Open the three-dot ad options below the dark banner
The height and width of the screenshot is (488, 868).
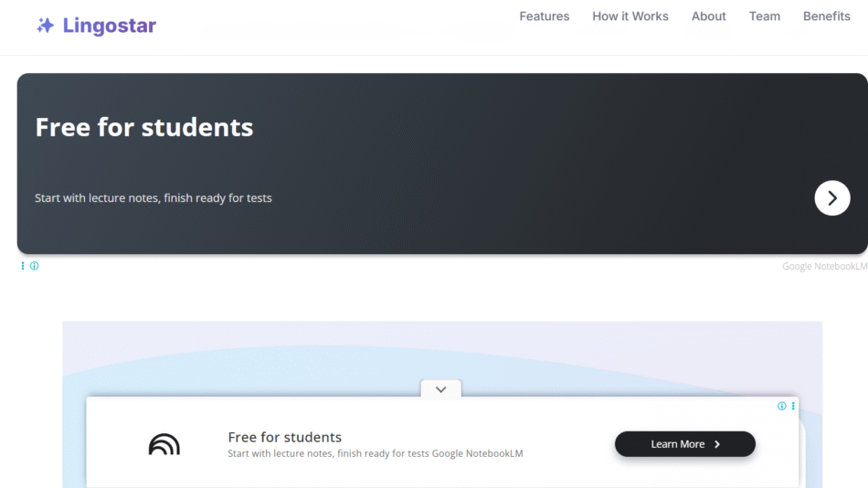pos(23,266)
